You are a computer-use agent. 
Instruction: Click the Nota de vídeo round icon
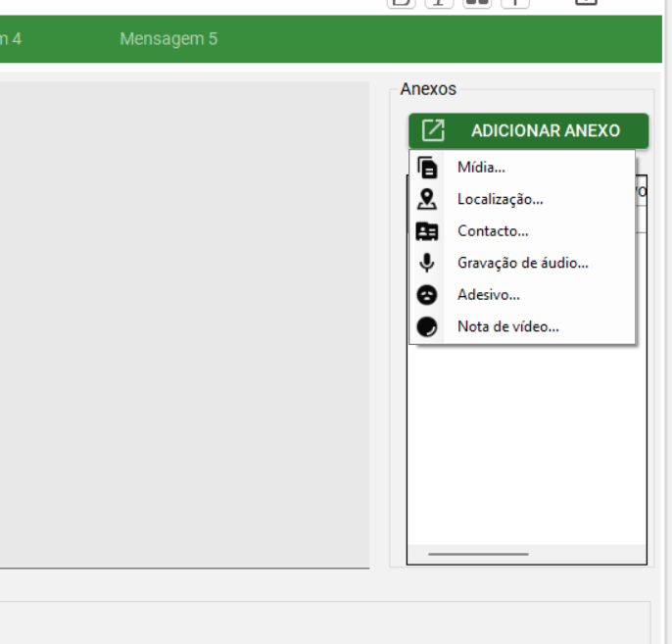[427, 327]
